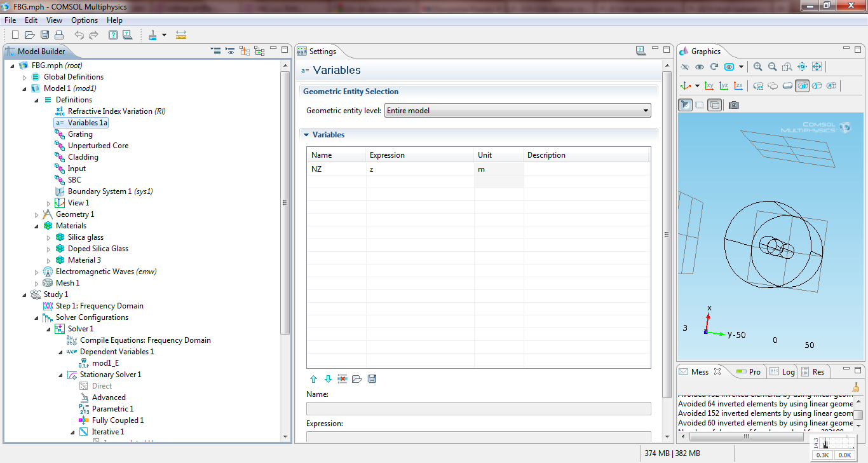Switch to the xy-plane view
Screen dimensions: 868x463
click(709, 86)
